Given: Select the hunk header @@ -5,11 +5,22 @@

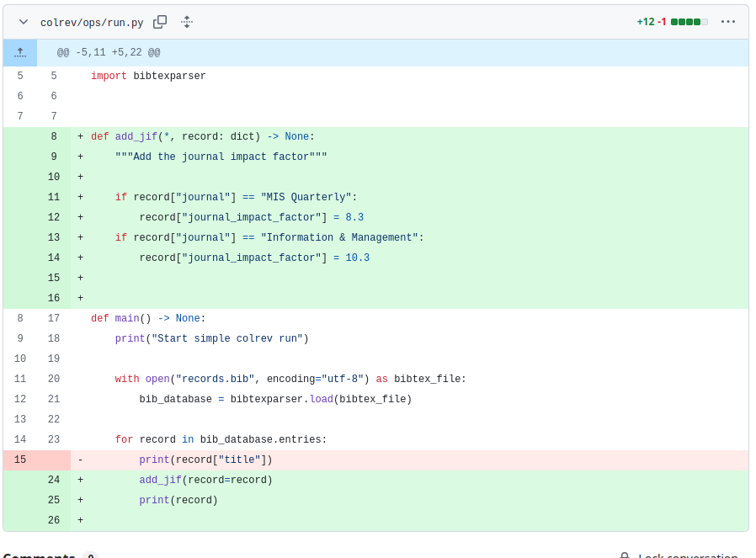Looking at the screenshot, I should pos(109,53).
